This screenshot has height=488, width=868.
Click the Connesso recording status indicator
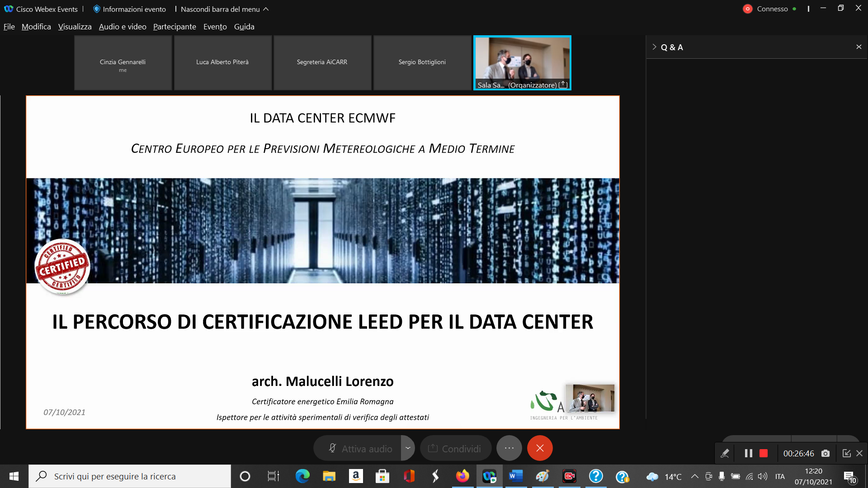coord(748,9)
